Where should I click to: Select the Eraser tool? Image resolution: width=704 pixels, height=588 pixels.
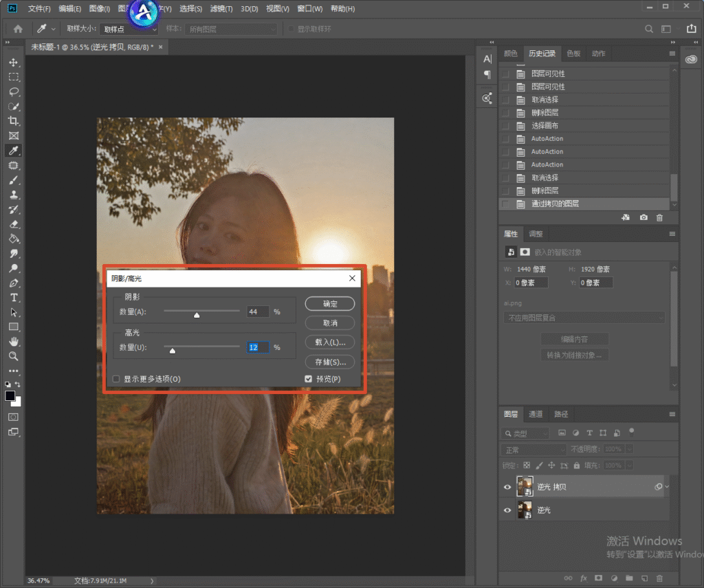[x=14, y=224]
